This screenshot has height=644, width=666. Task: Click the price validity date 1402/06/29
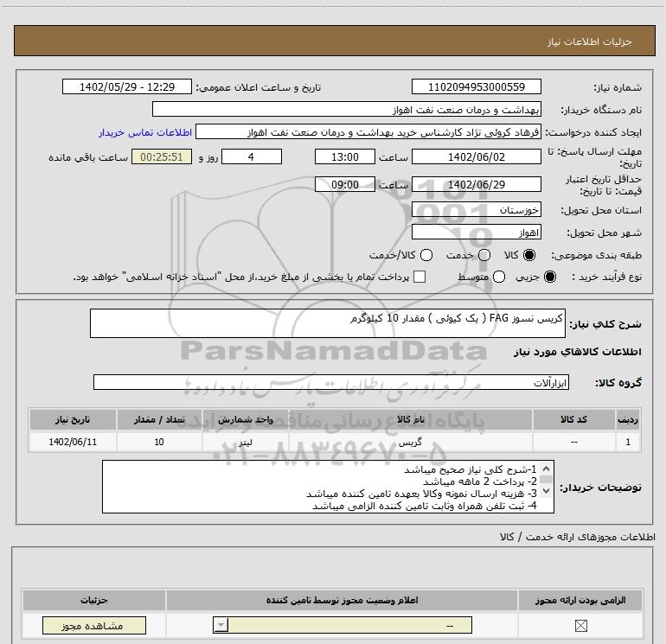tap(476, 185)
